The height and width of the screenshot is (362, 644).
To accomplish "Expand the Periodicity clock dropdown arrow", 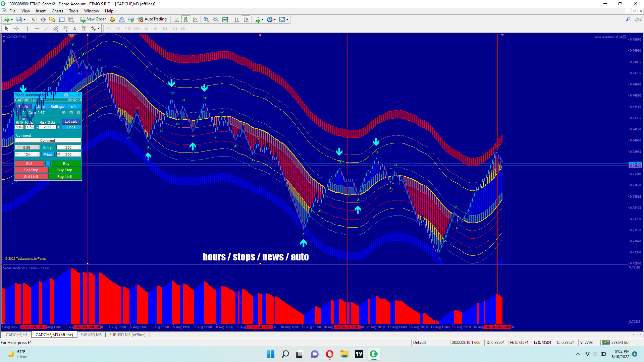I will (x=275, y=19).
